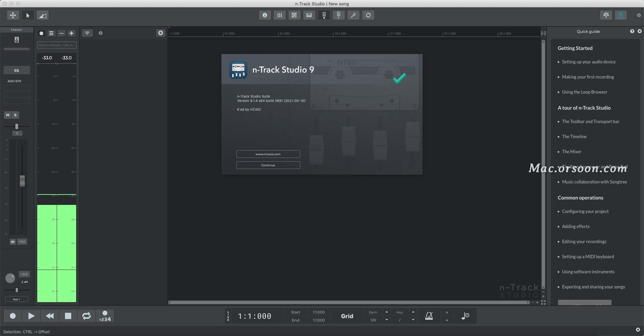Screen dimensions: 644x336
Task: Adjust the Master volume fader
Action: [x=22, y=181]
